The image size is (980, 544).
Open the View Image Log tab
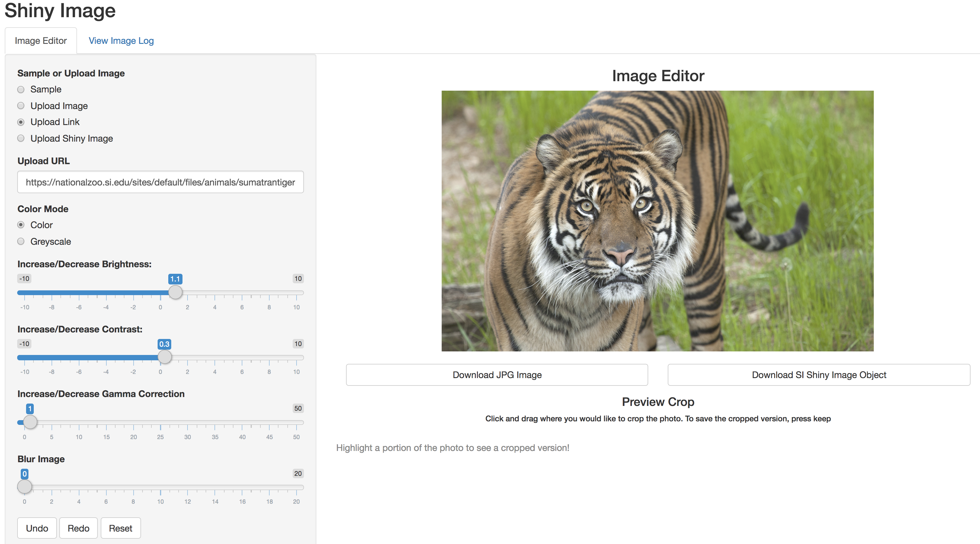[121, 41]
